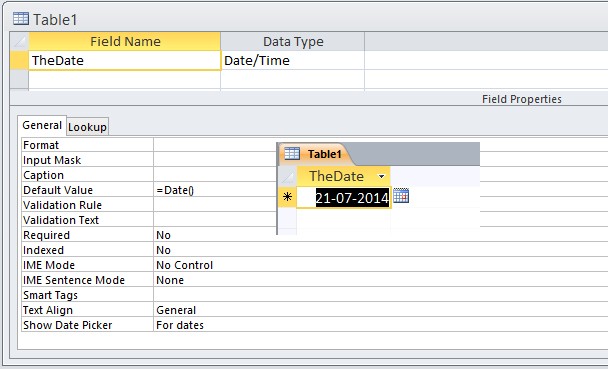The height and width of the screenshot is (369, 608).
Task: Click the Default Value =Date() field
Action: point(175,190)
